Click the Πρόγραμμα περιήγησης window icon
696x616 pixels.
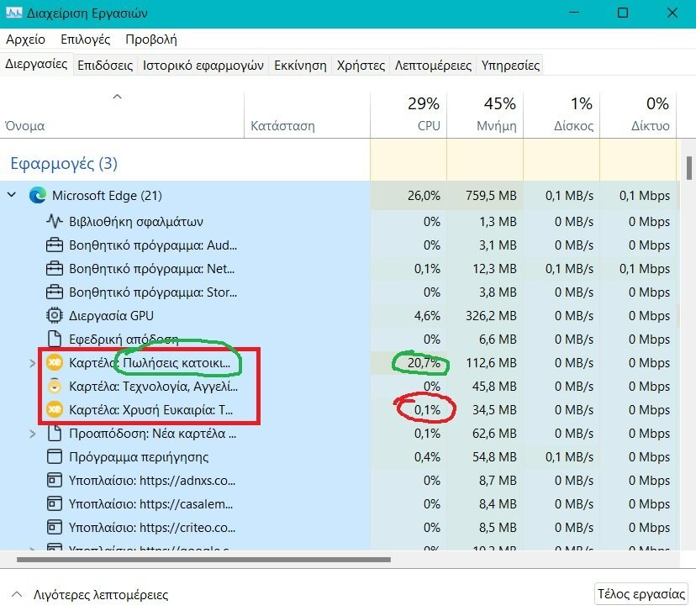click(54, 456)
